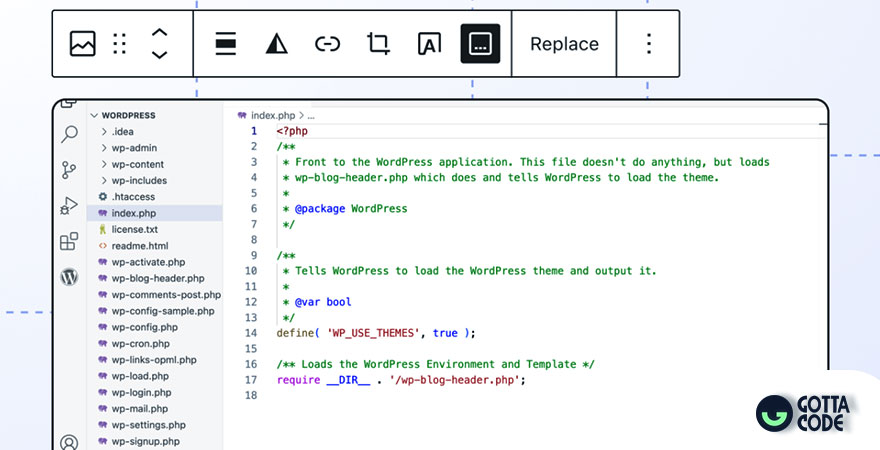
Task: Collapse the WORDPRESS root folder
Action: click(x=123, y=115)
